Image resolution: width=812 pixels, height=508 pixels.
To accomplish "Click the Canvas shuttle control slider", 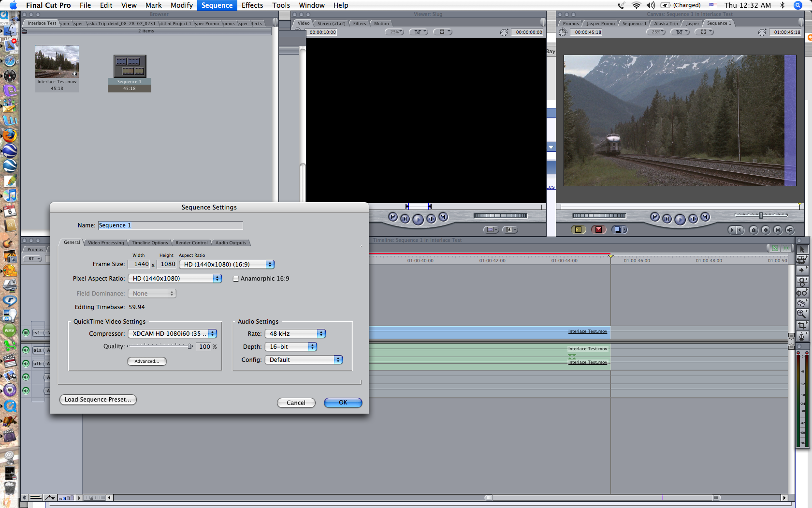I will tap(761, 215).
